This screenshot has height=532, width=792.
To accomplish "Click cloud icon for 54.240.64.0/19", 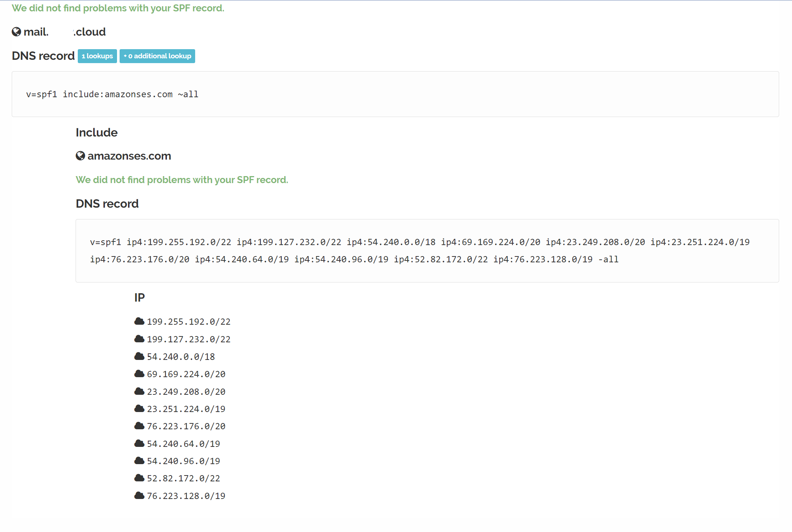I will pyautogui.click(x=139, y=444).
